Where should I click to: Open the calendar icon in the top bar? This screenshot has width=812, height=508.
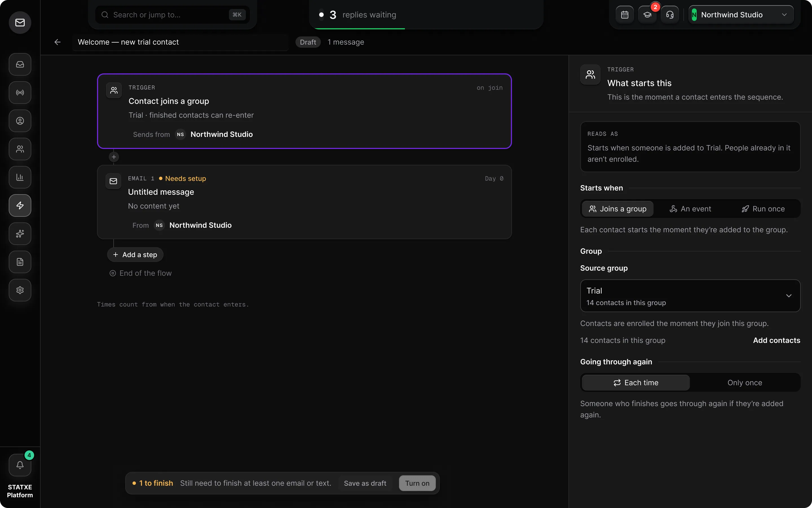pyautogui.click(x=625, y=15)
